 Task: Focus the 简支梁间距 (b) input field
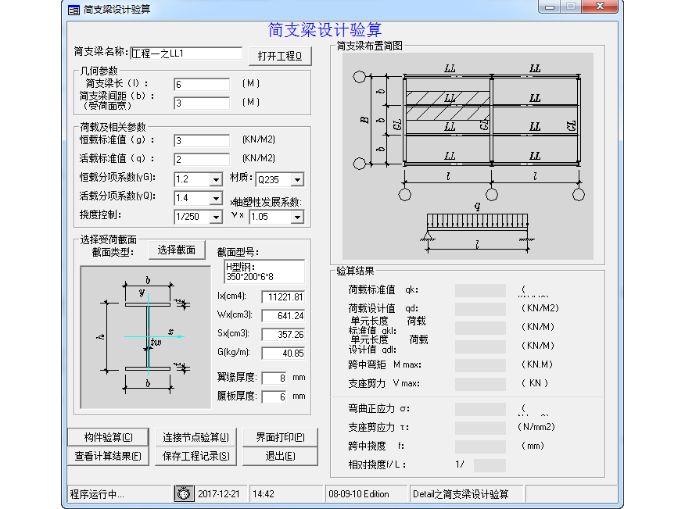201,103
